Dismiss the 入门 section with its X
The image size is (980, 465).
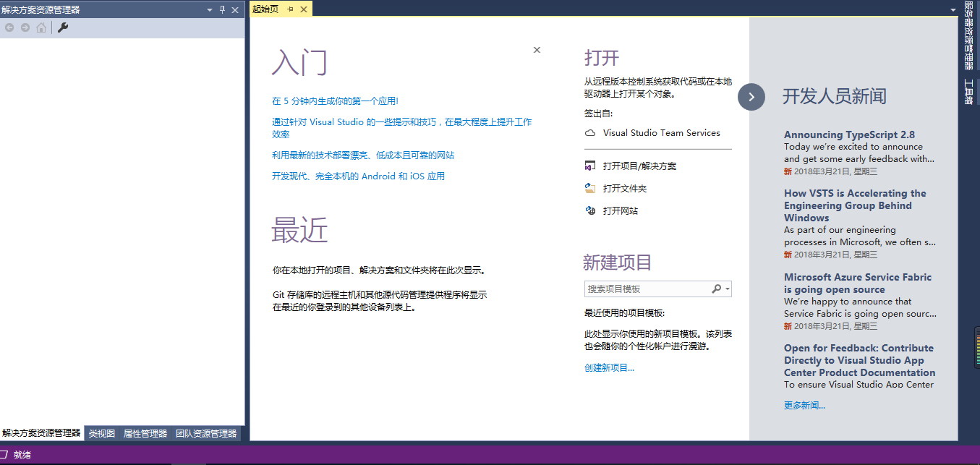tap(537, 50)
